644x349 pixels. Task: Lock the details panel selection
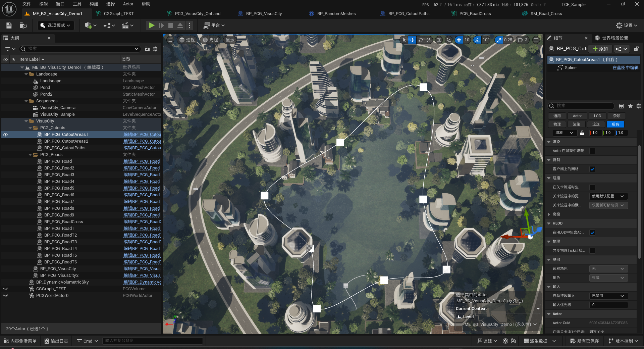(x=636, y=49)
